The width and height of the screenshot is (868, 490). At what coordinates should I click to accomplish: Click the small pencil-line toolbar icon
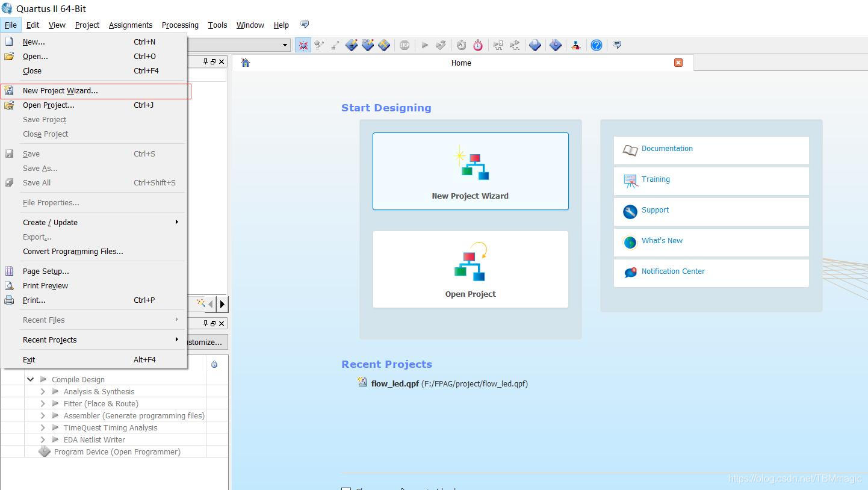[335, 45]
